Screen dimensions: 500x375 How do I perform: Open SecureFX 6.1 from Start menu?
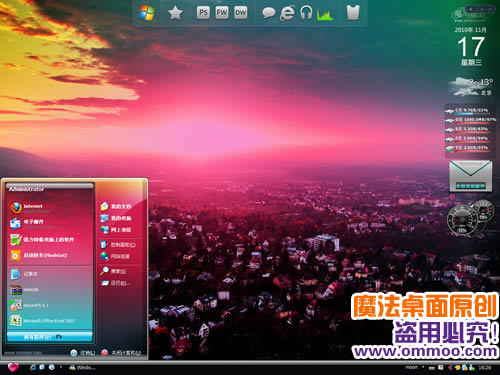30,305
